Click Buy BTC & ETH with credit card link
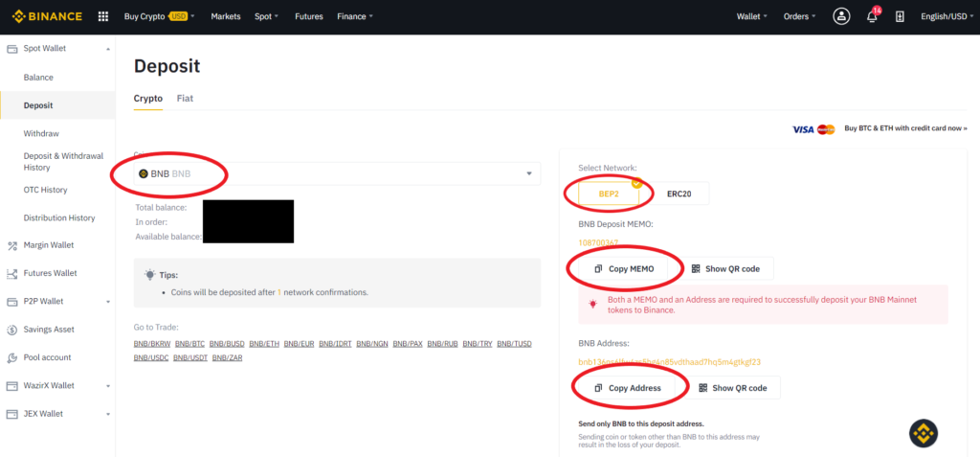The height and width of the screenshot is (457, 980). pyautogui.click(x=905, y=128)
